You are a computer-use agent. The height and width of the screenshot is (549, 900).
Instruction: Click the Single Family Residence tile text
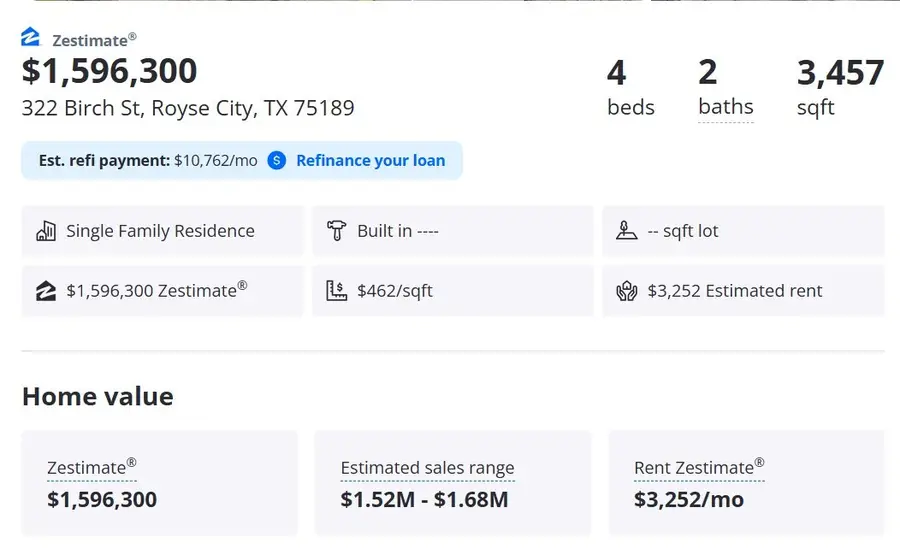click(160, 231)
